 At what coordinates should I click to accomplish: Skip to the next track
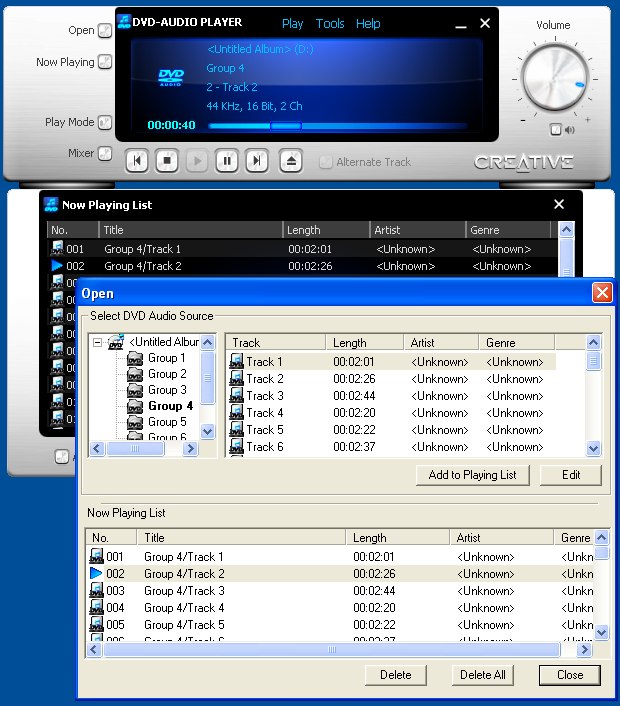[257, 161]
